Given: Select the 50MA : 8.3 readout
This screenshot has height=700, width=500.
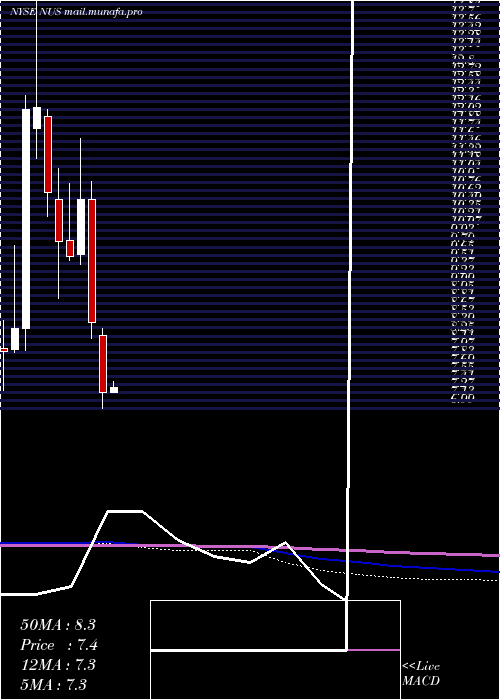Looking at the screenshot, I should coord(58,625).
